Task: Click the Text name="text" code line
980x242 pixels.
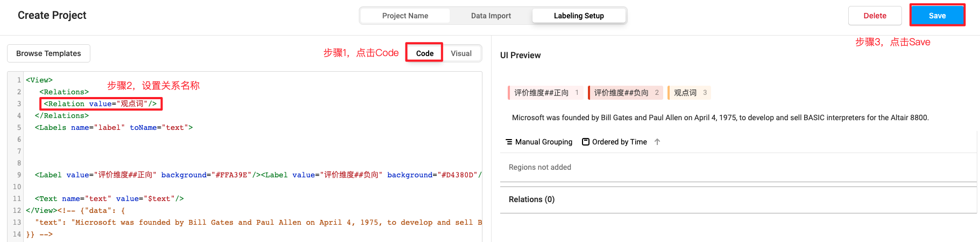Action: coord(109,199)
